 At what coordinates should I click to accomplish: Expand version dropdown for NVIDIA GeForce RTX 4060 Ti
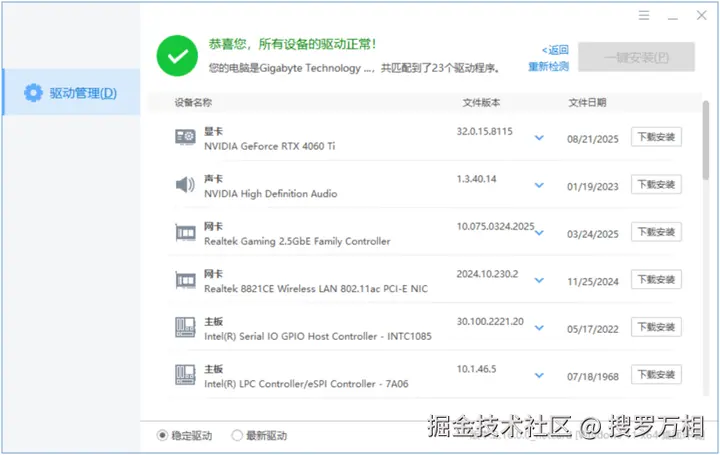click(x=539, y=137)
